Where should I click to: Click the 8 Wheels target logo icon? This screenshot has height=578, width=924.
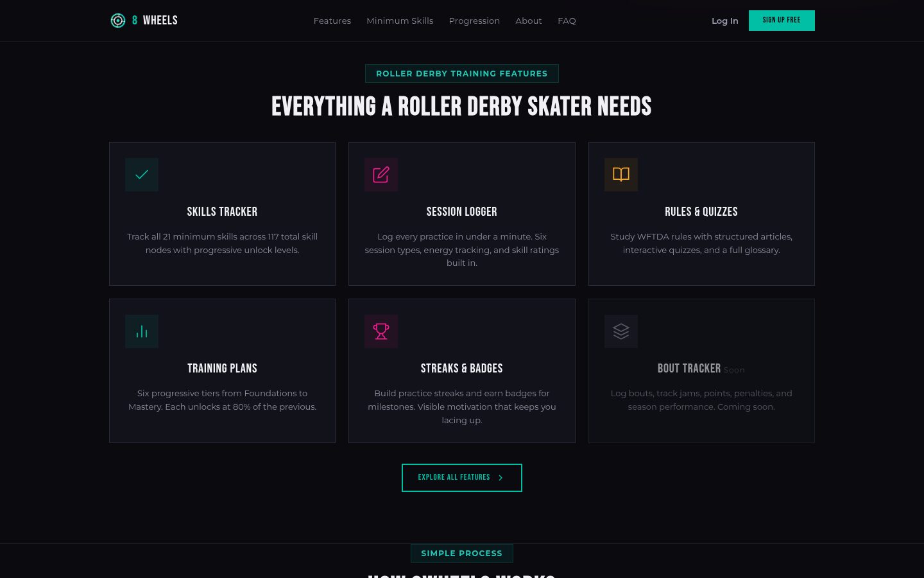[118, 21]
